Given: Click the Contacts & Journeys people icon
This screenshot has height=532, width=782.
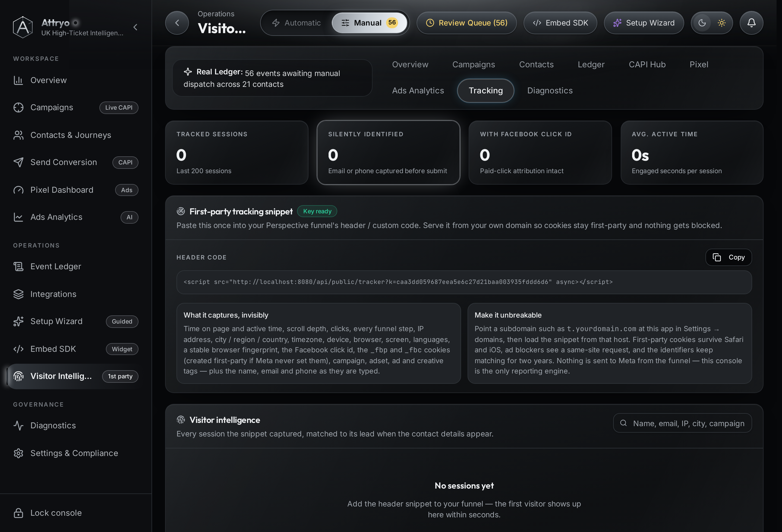Looking at the screenshot, I should [x=18, y=135].
